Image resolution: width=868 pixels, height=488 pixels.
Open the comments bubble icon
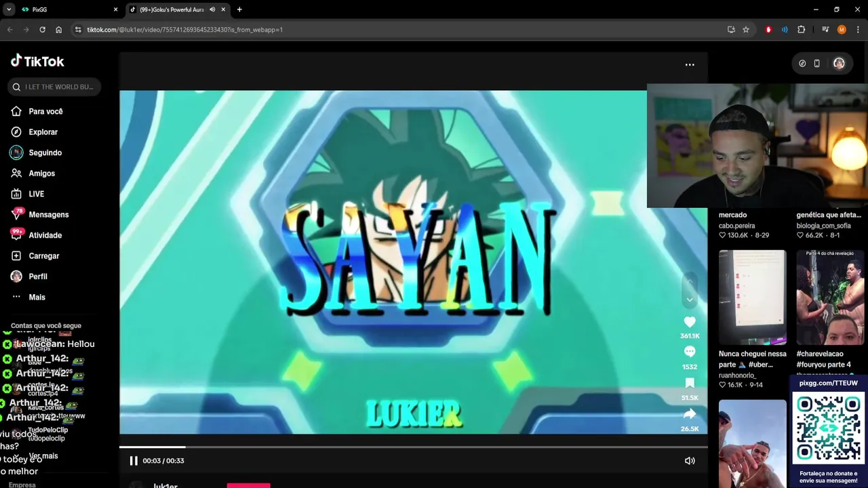coord(690,352)
